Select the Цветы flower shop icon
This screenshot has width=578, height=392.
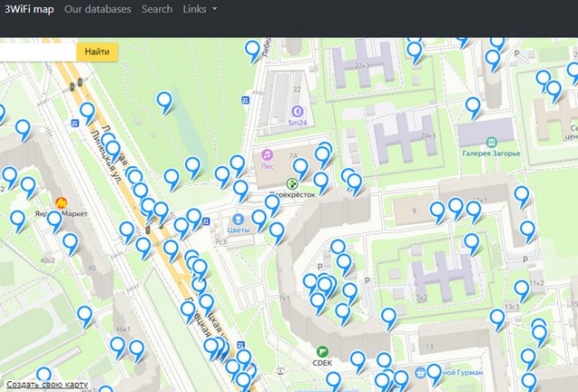coord(238,219)
